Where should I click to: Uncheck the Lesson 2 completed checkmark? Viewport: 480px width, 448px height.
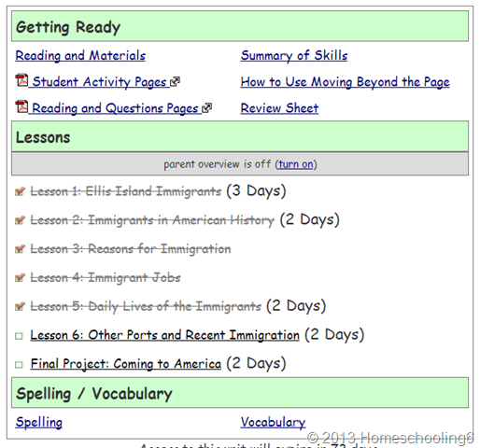tap(20, 220)
